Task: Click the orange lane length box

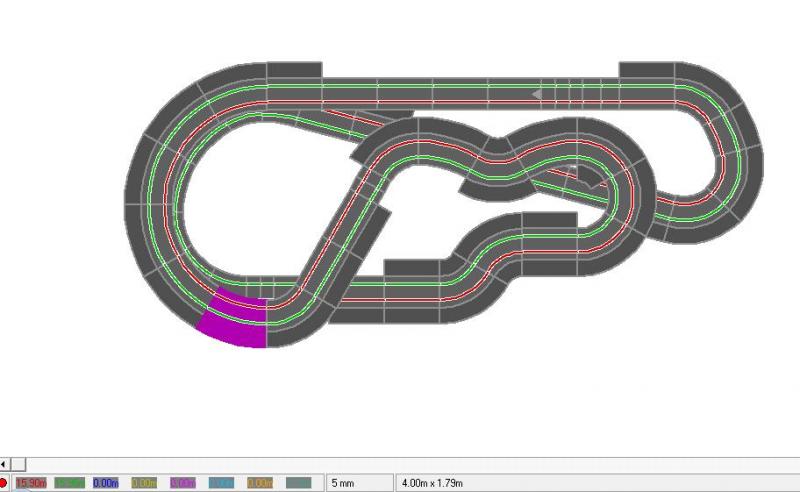Action: (x=261, y=483)
